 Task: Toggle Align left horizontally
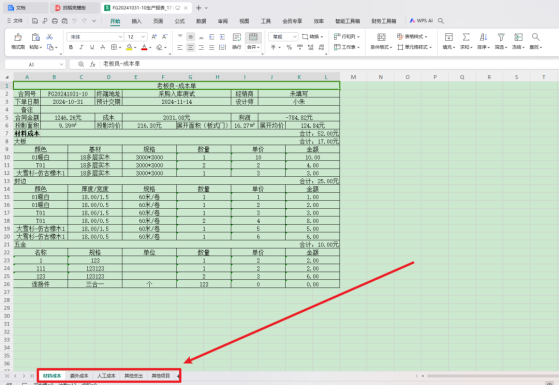(180, 47)
